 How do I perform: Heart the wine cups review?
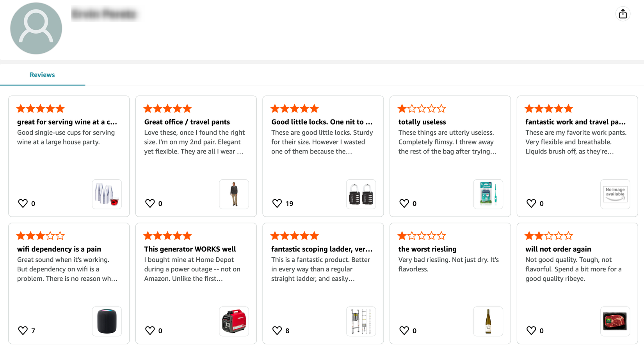(x=23, y=203)
